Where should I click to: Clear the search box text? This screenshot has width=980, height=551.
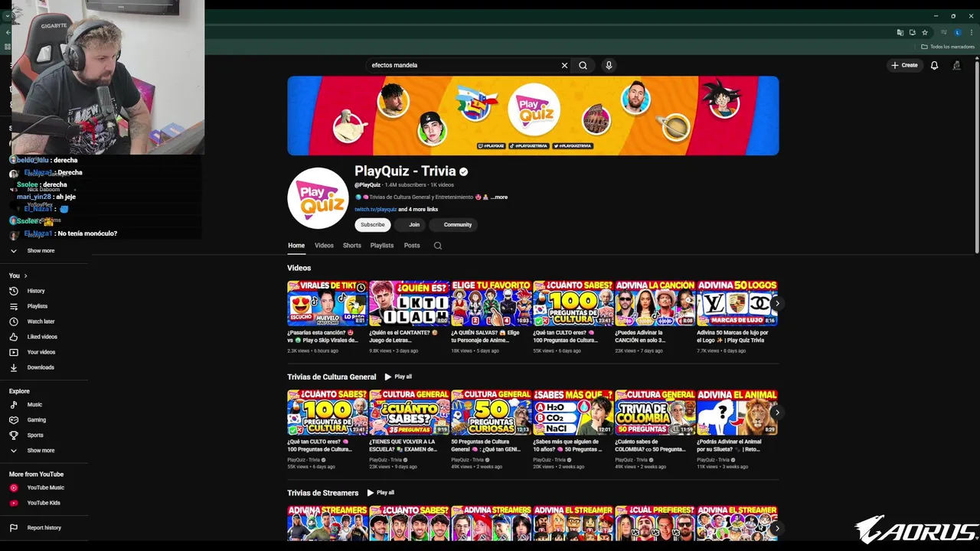[565, 65]
